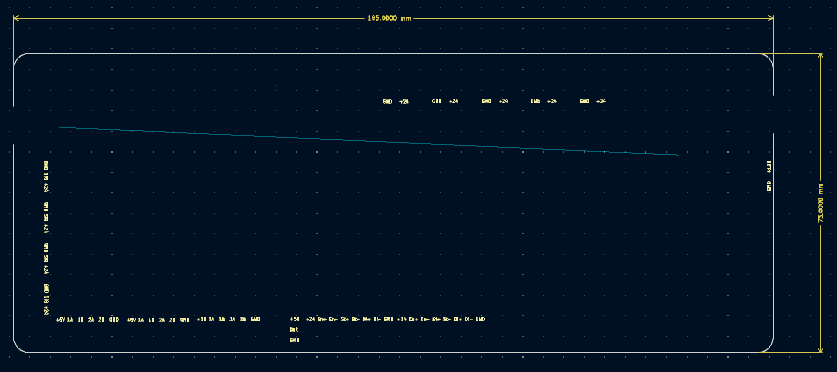The width and height of the screenshot is (837, 372).
Task: Click the rotated GND label at right edge
Action: (769, 186)
